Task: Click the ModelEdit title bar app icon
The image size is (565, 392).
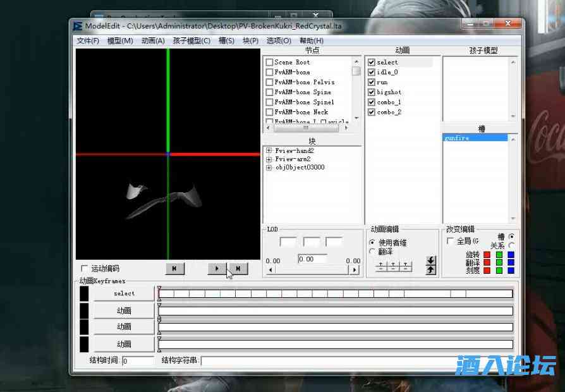Action: tap(77, 26)
